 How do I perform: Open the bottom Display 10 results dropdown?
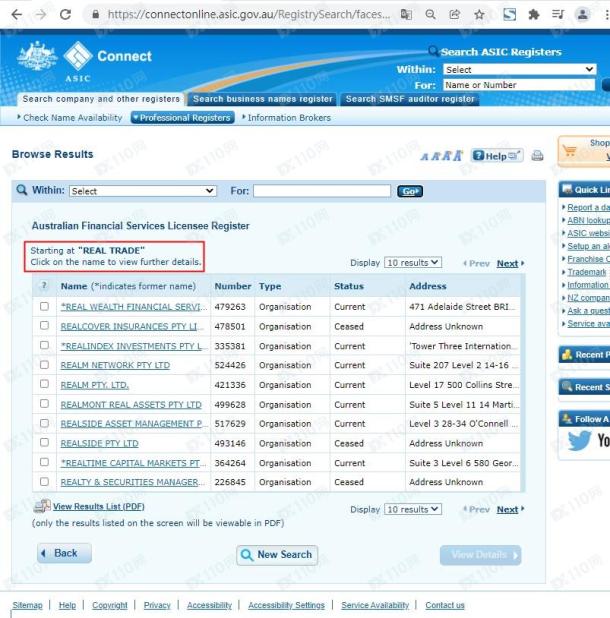(x=413, y=509)
